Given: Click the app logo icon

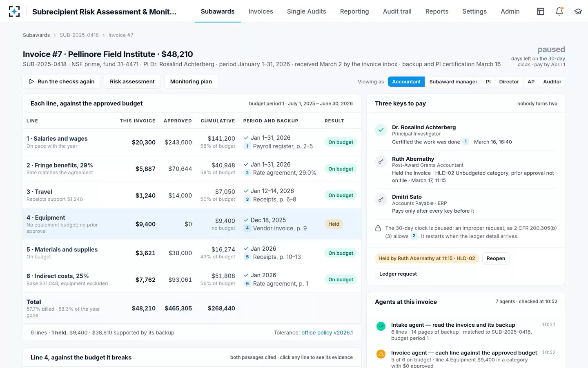Looking at the screenshot, I should coord(14,11).
